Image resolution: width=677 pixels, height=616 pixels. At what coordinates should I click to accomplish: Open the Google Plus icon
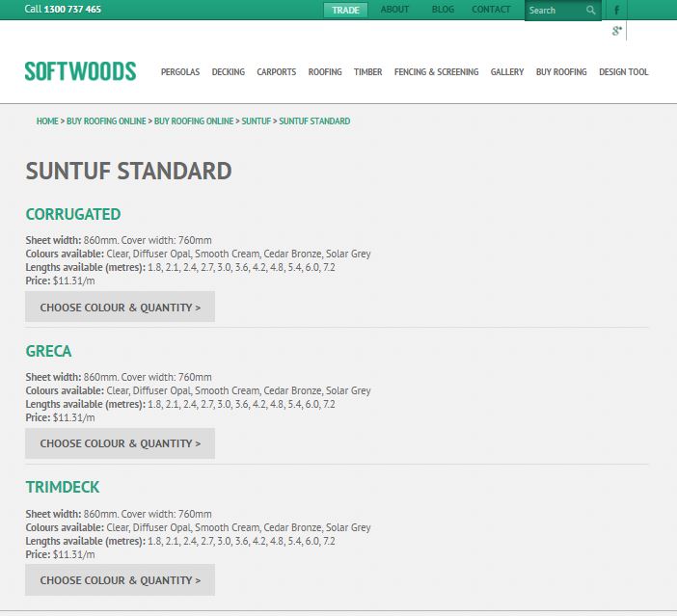[617, 31]
